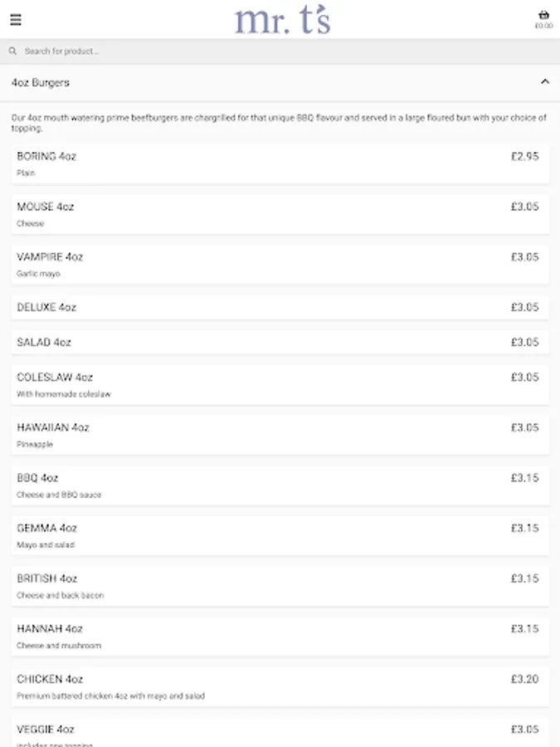
Task: Choose the CHICKEN 4oz burger
Action: point(280,686)
